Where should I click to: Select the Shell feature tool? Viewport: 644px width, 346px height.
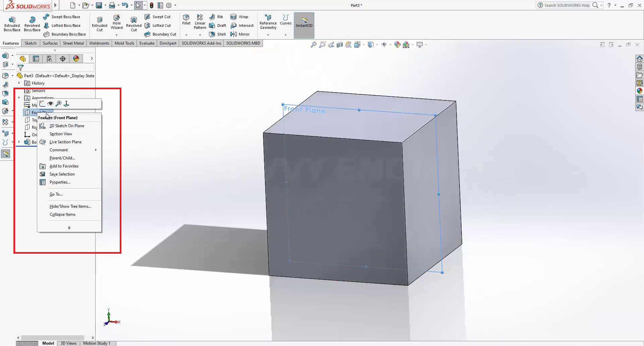pyautogui.click(x=217, y=34)
